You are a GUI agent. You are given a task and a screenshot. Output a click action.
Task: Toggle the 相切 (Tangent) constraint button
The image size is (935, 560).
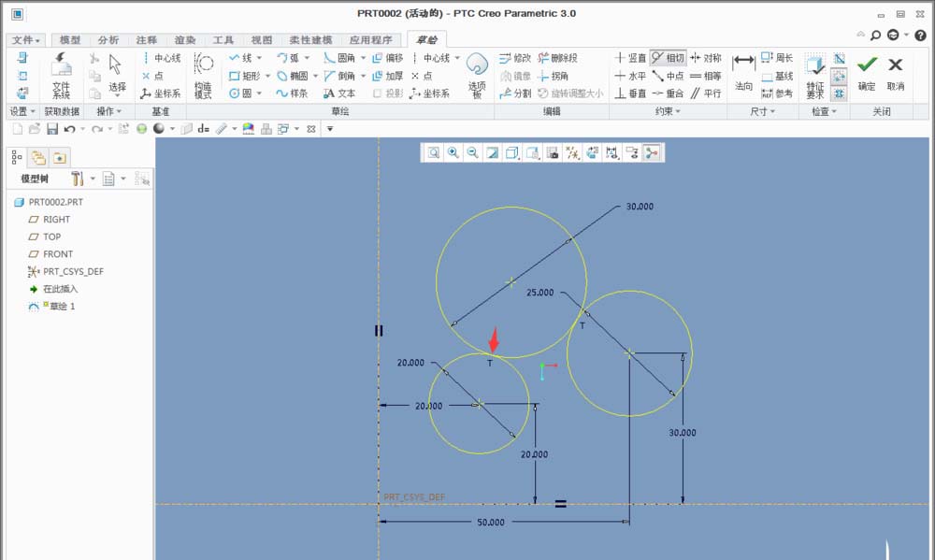(668, 58)
